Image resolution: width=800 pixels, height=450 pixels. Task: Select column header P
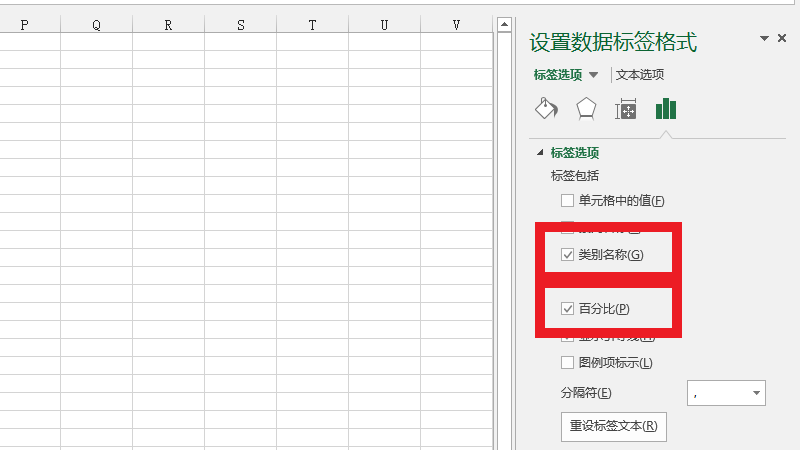pyautogui.click(x=25, y=26)
